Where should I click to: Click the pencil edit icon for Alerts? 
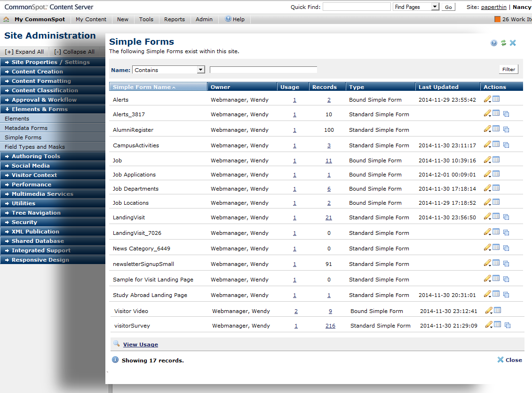click(488, 99)
